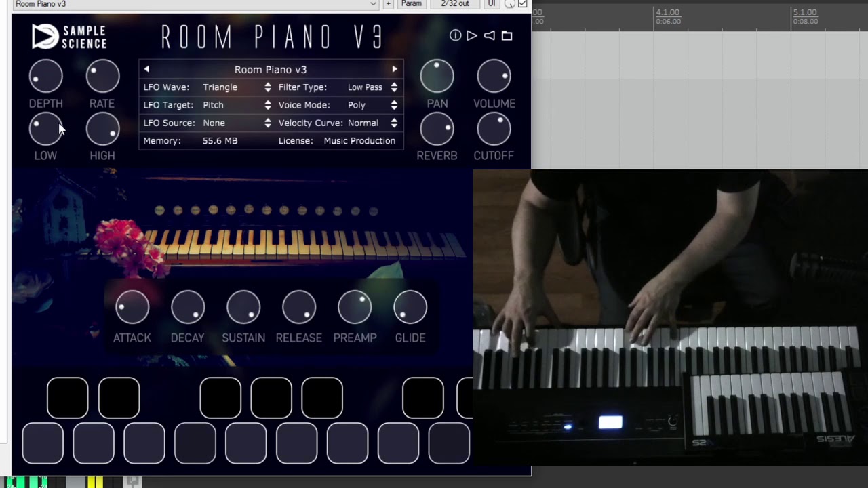Click the DECAY knob
The height and width of the screenshot is (488, 868).
tap(188, 308)
